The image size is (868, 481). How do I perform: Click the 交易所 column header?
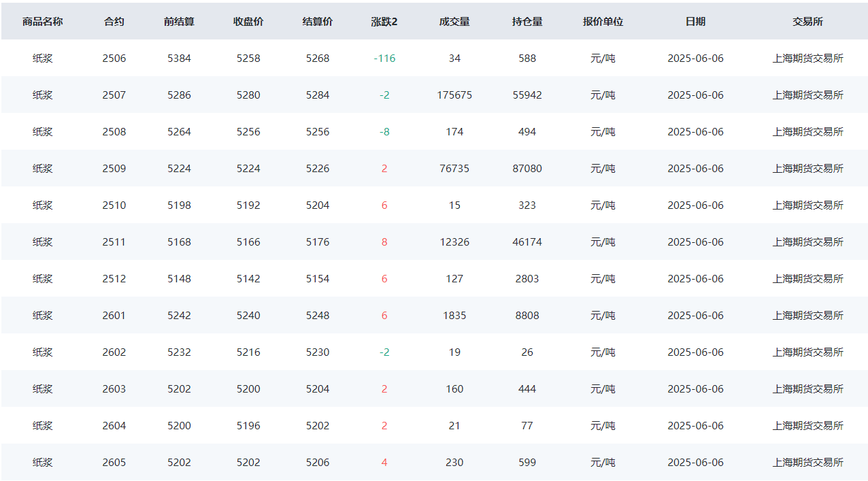click(x=807, y=22)
